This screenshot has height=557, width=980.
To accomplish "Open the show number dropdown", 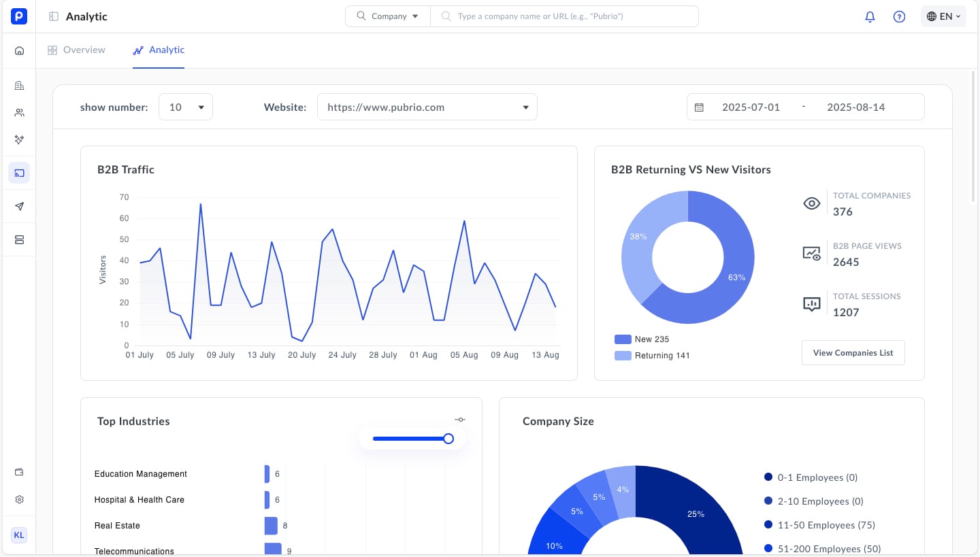I will tap(186, 107).
